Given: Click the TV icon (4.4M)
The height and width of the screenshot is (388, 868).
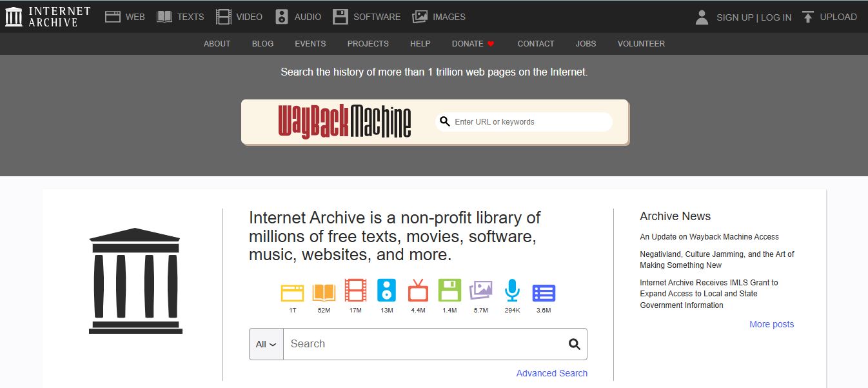Looking at the screenshot, I should click(418, 291).
